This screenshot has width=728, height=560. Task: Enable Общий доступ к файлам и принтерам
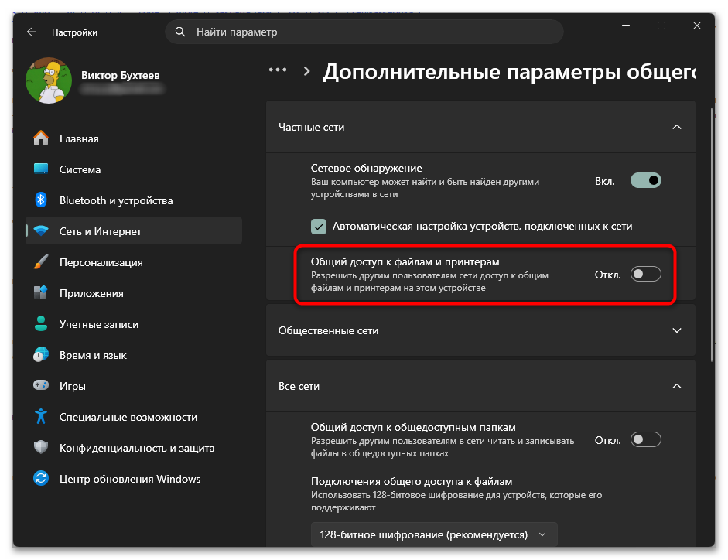tap(645, 274)
